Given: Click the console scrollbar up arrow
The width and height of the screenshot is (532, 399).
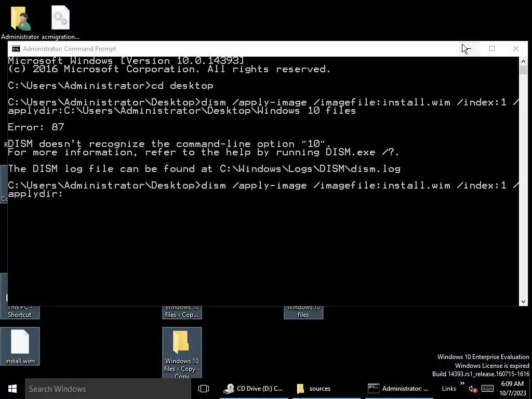Looking at the screenshot, I should (x=523, y=61).
